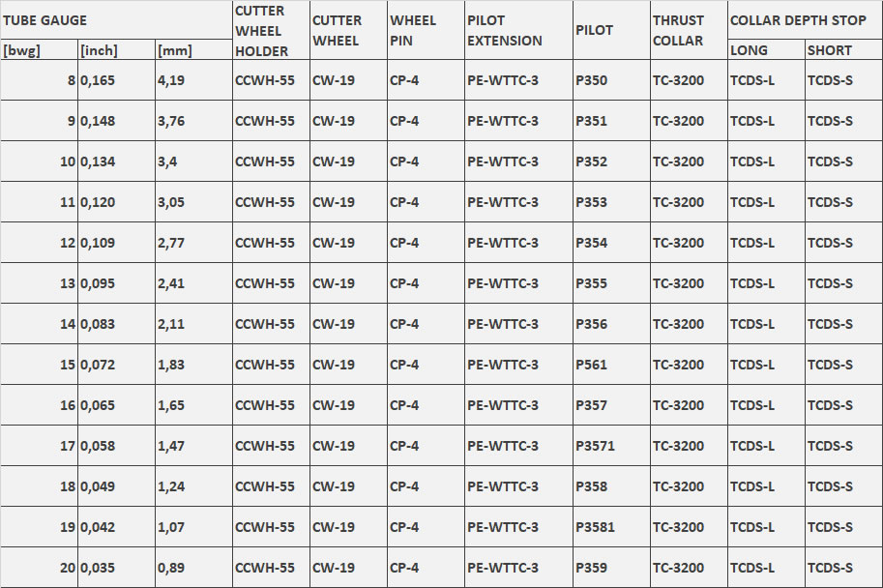The width and height of the screenshot is (883, 588).
Task: Click pilot cell P3581
Action: tap(611, 527)
